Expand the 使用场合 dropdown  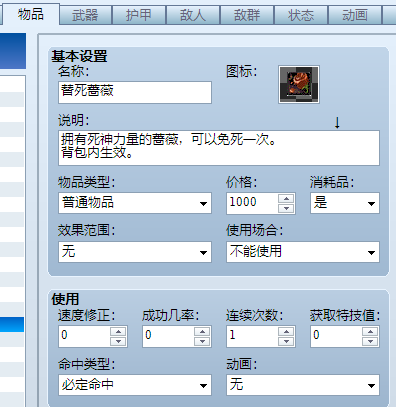303,252
